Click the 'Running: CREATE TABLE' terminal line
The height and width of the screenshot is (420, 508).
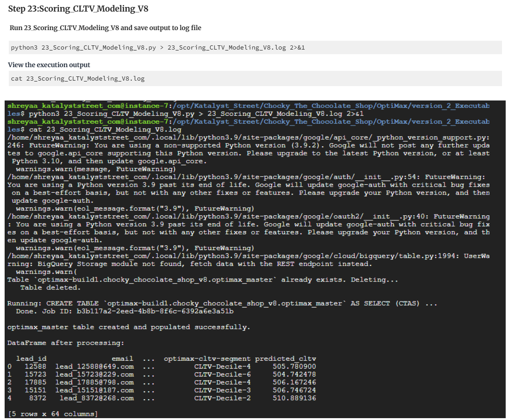tap(222, 303)
